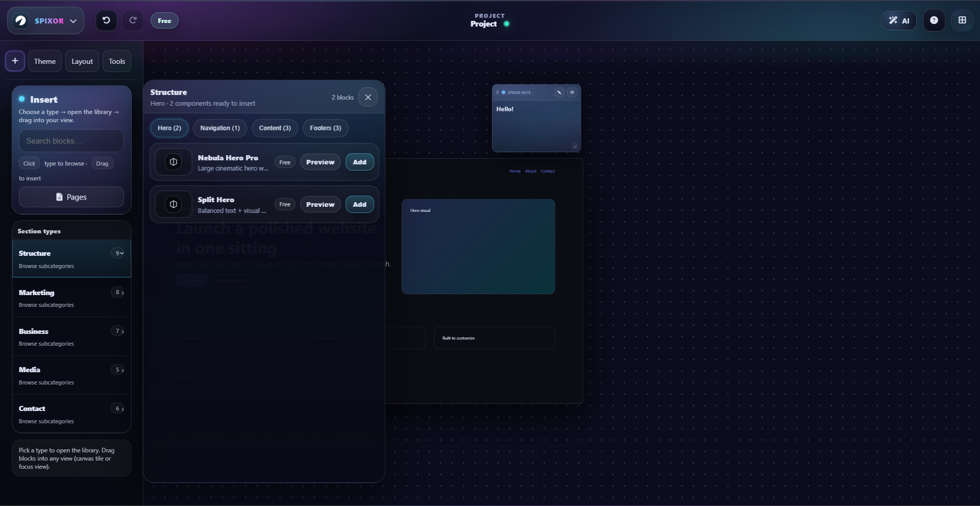
Task: Toggle the Footers (3) filter chip
Action: pyautogui.click(x=325, y=128)
